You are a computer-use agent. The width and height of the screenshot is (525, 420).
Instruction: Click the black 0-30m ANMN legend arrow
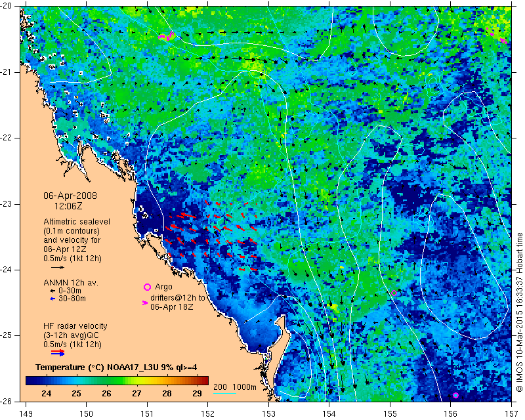coord(53,291)
